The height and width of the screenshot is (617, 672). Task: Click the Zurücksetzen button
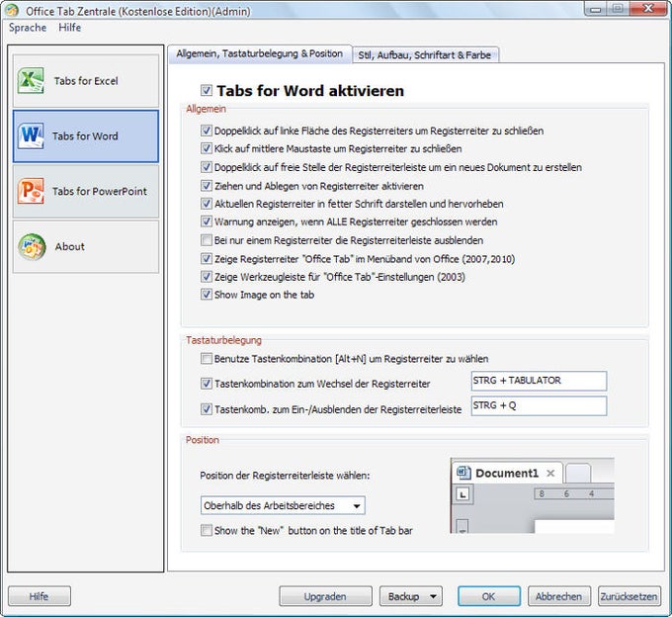click(629, 596)
